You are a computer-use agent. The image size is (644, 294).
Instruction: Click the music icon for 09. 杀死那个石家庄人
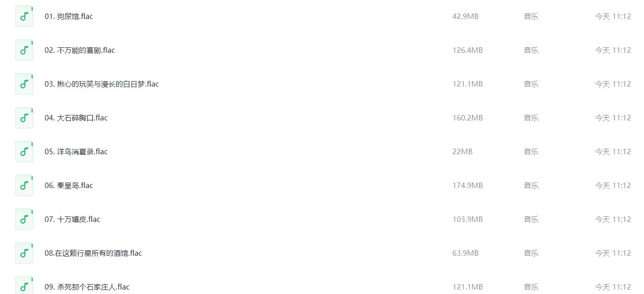(x=24, y=286)
